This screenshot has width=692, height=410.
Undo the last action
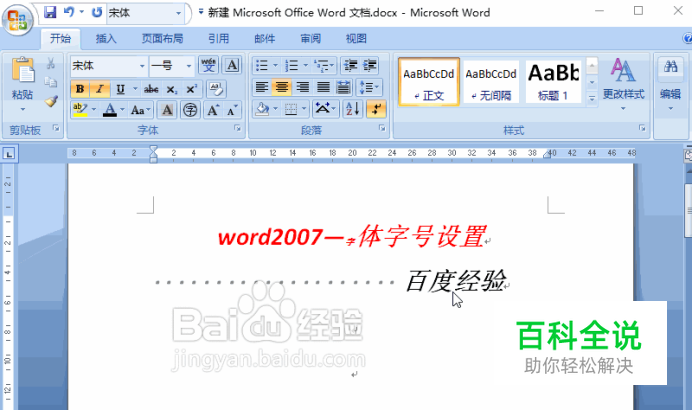click(x=69, y=12)
